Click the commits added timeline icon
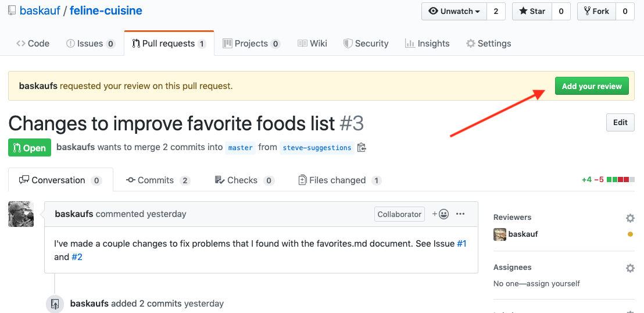Image resolution: width=644 pixels, height=313 pixels. [x=55, y=304]
